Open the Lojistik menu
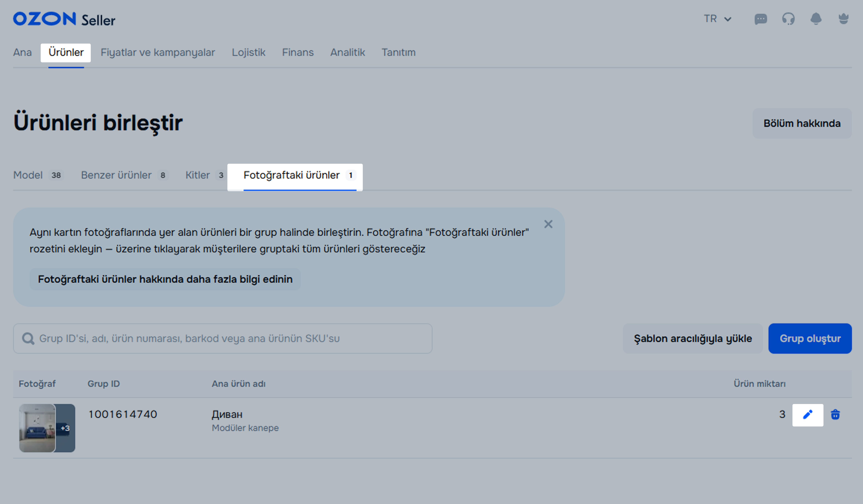The height and width of the screenshot is (504, 863). pos(248,52)
